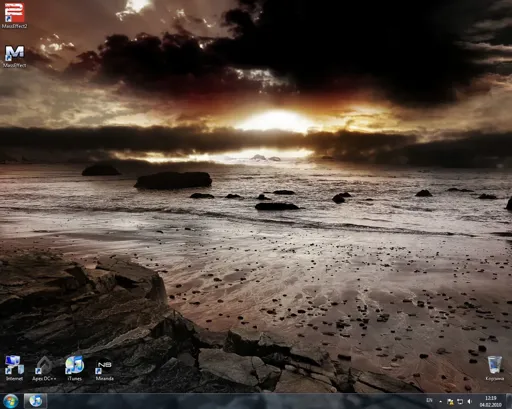Open the volume speaker tray icon

click(470, 402)
